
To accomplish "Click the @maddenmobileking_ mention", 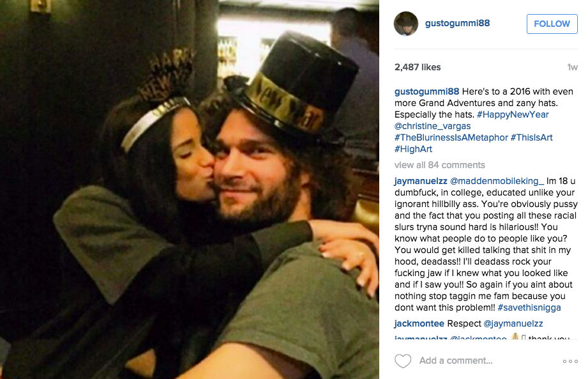I will click(497, 182).
